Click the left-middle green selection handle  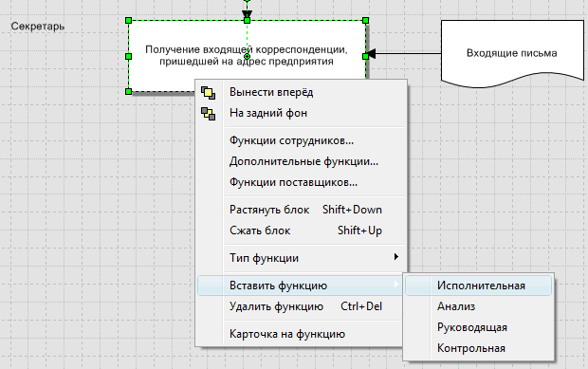click(x=129, y=56)
